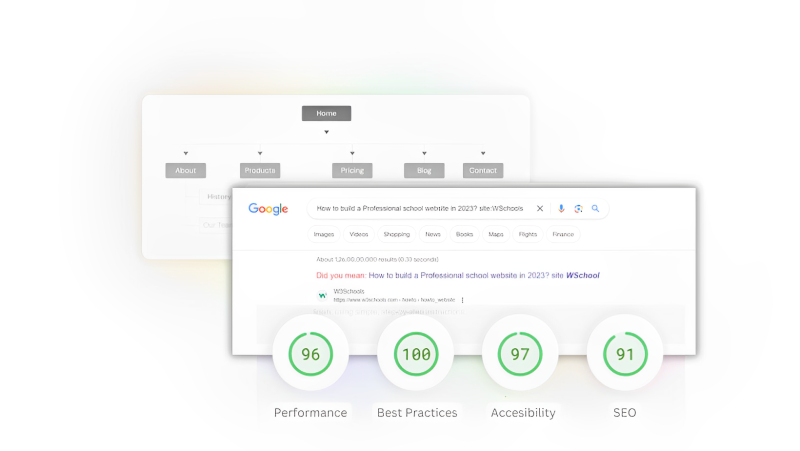Open the Maps filter tab
800x451 pixels.
coord(496,234)
